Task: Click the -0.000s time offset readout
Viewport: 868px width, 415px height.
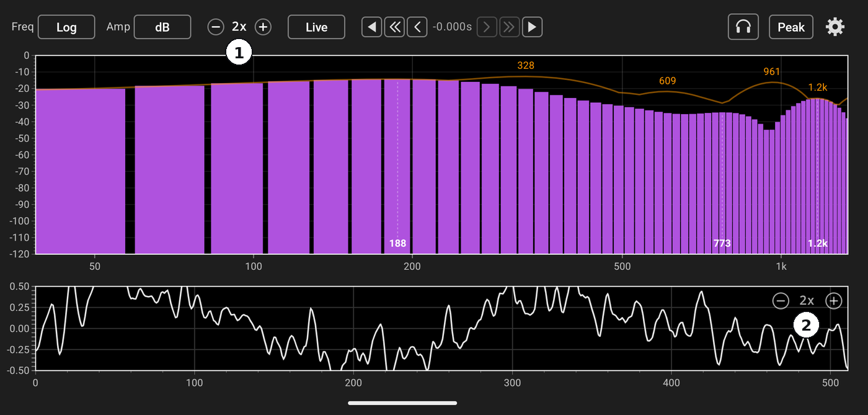Action: click(x=452, y=27)
